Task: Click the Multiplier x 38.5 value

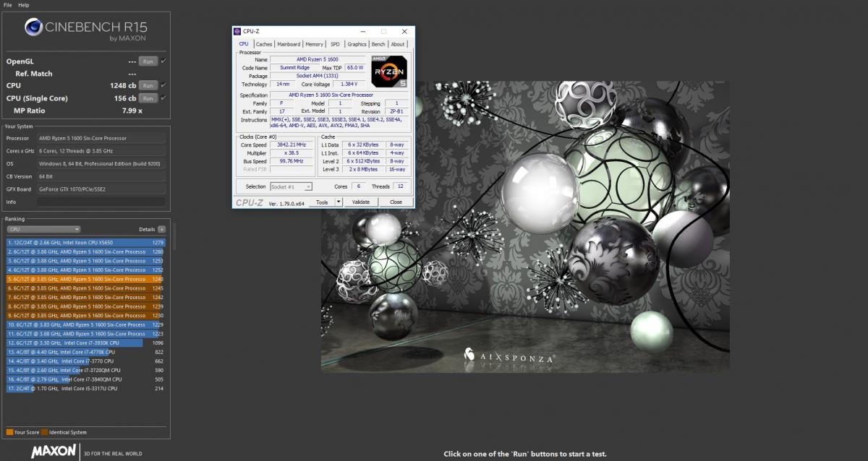Action: pos(292,152)
